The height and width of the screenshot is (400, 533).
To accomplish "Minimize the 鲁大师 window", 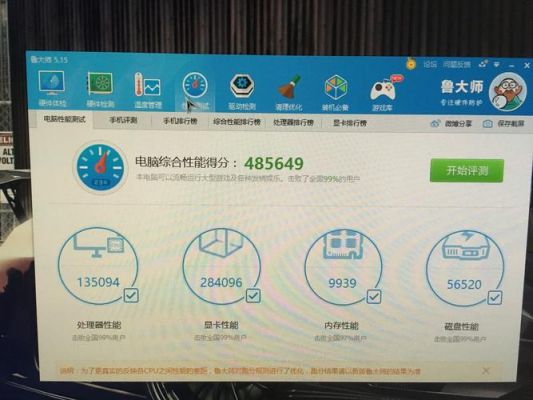I will (512, 65).
